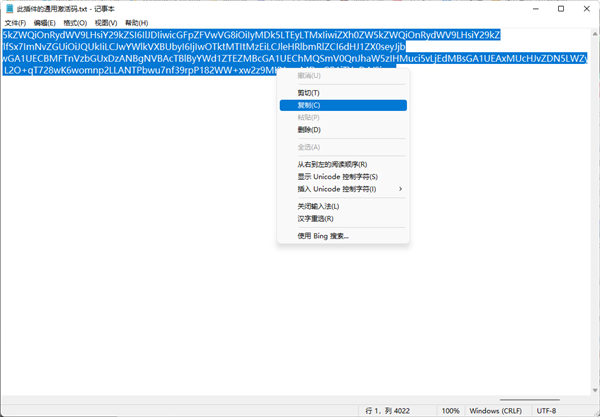Click the text line starting with lfSx7ImNvZGUiOiJQUkli
This screenshot has height=417, width=600.
(204, 47)
